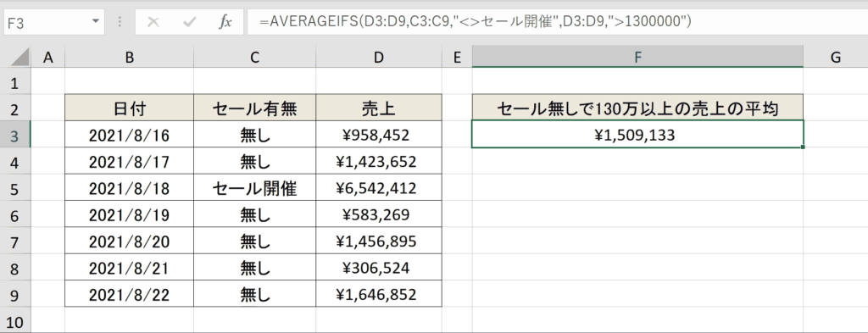
Task: Select row 10 header
Action: point(15,322)
